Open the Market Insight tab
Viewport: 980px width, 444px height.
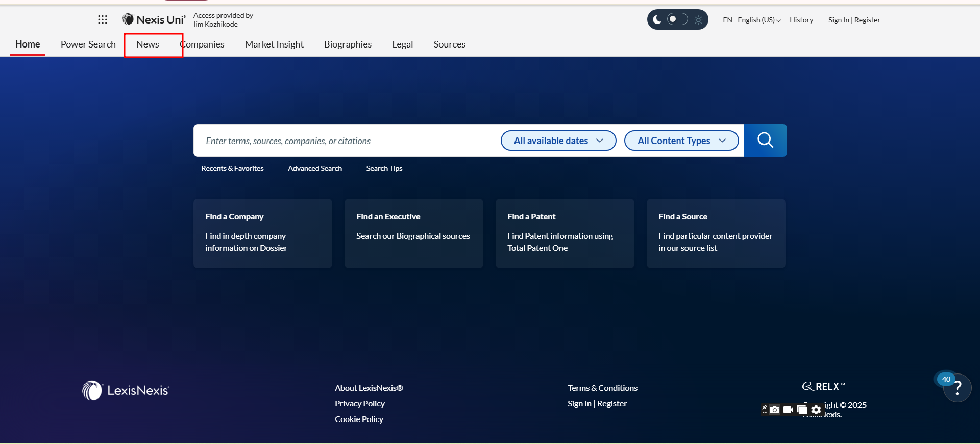[274, 44]
